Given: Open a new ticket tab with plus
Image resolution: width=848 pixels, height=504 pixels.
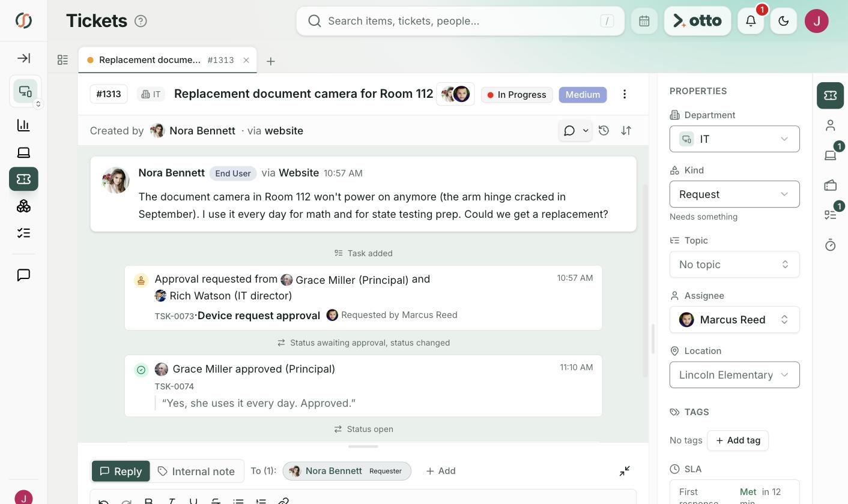Looking at the screenshot, I should (271, 61).
